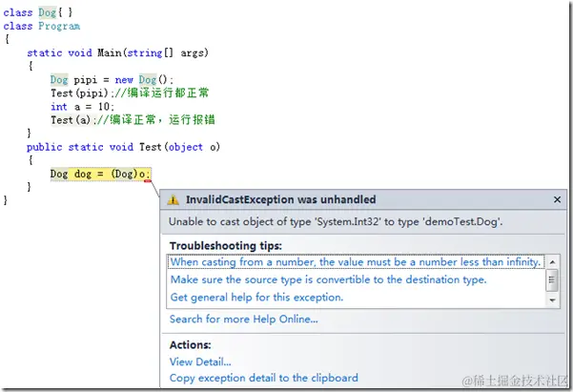Click 'public static void Test(object o)' declaration
573x392 pixels.
point(123,147)
